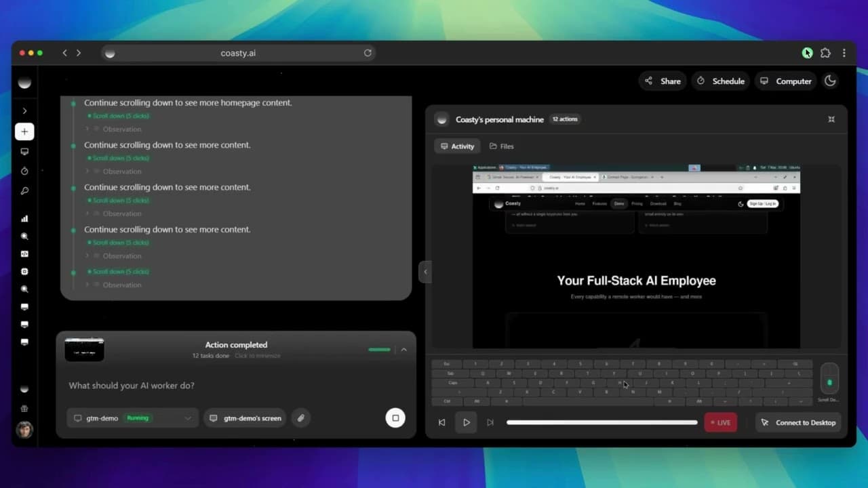868x488 pixels.
Task: Click the timer icon in the left sidebar
Action: [x=24, y=171]
